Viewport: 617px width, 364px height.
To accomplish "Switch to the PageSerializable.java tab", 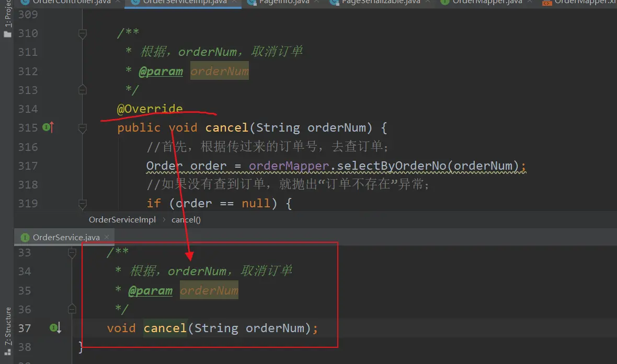I will point(380,3).
